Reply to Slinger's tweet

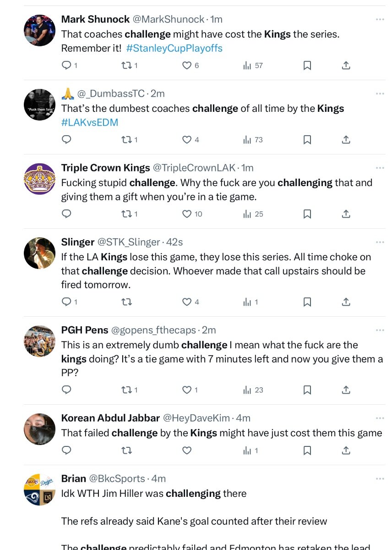click(x=66, y=302)
